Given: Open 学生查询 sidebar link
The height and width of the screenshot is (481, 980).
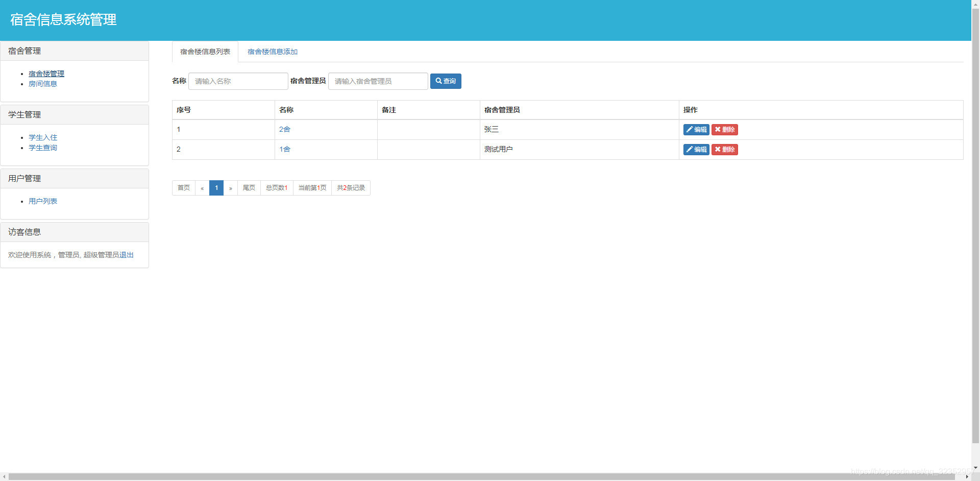Looking at the screenshot, I should click(x=43, y=148).
